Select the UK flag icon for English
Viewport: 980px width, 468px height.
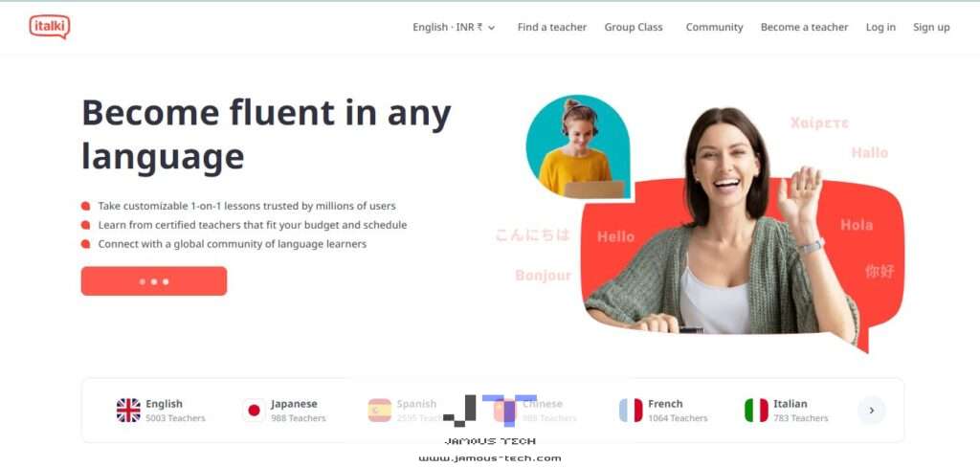pos(128,411)
